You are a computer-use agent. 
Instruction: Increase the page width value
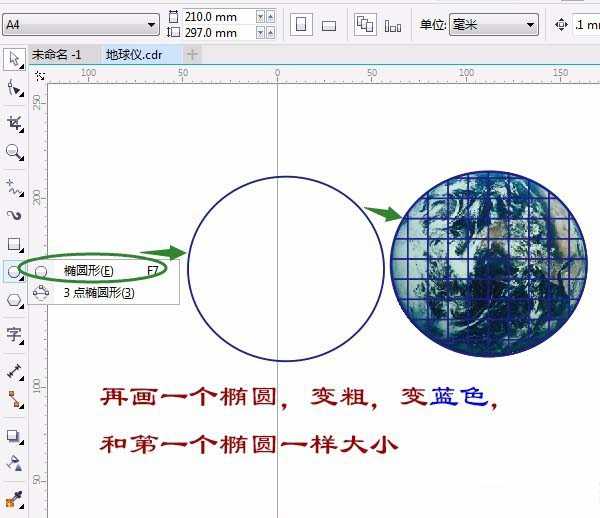(x=271, y=16)
